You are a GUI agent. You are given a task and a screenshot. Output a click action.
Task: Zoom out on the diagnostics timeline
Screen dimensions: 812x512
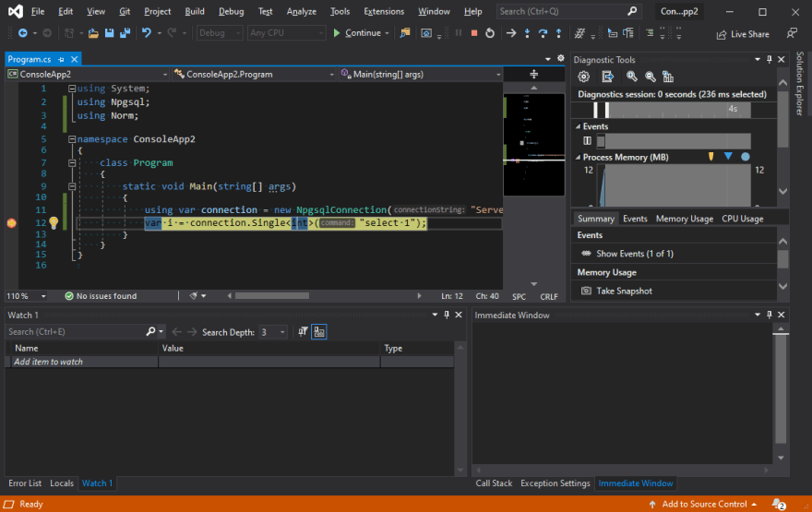651,77
